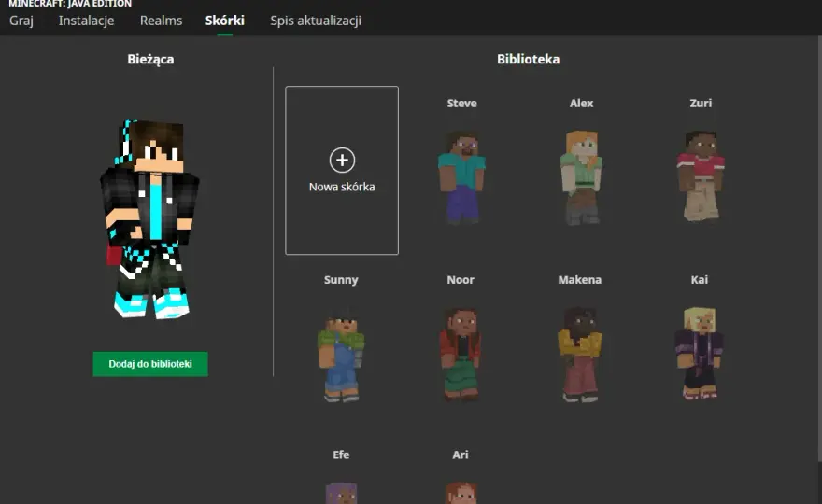Click the Bieżąca heading
822x504 pixels.
click(x=150, y=59)
